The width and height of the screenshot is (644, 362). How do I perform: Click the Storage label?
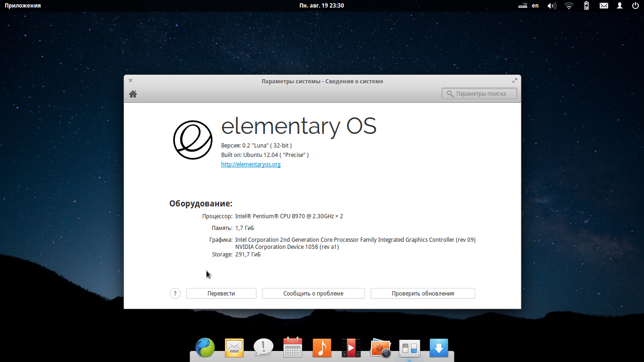coord(222,255)
